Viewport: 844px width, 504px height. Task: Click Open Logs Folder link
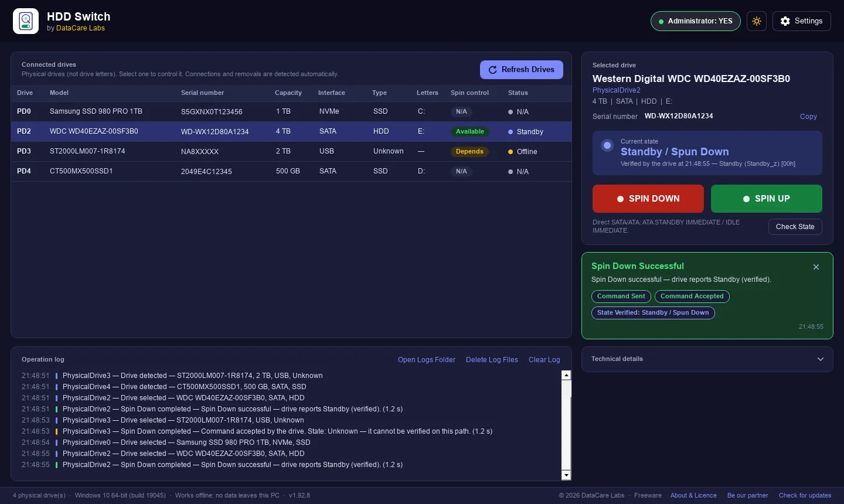click(427, 360)
